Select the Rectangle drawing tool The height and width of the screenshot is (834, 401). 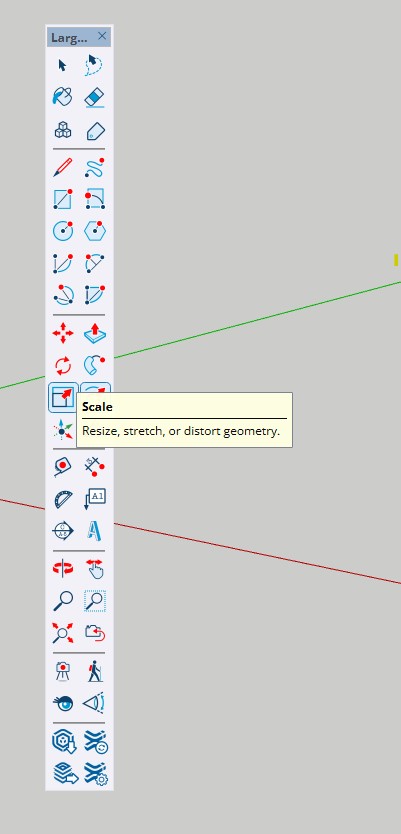(63, 199)
